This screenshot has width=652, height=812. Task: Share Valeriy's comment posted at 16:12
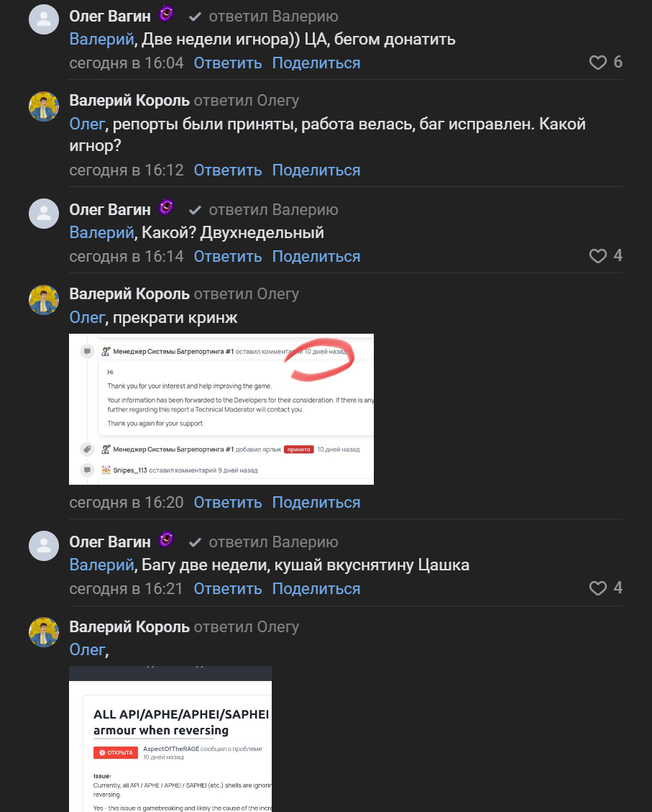click(316, 170)
